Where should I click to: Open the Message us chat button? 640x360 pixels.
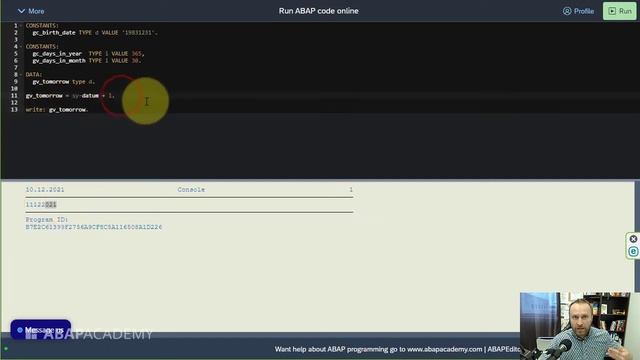click(x=40, y=330)
